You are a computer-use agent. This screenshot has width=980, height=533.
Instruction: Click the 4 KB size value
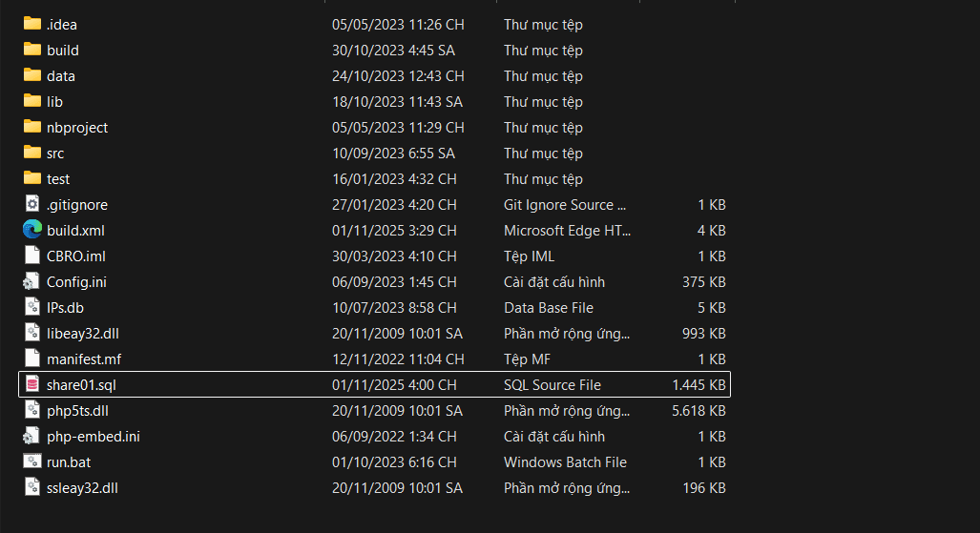(x=712, y=230)
